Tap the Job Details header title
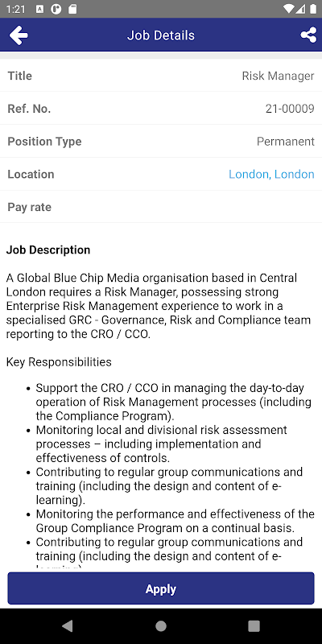The width and height of the screenshot is (322, 644). [x=161, y=35]
